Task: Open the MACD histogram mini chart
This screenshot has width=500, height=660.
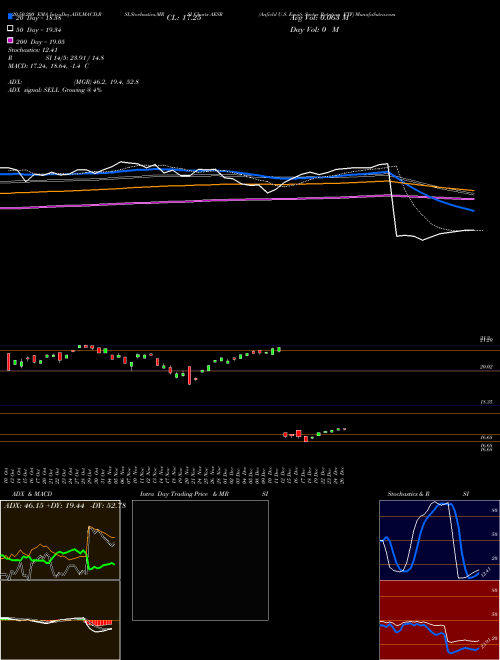Action: coord(60,620)
